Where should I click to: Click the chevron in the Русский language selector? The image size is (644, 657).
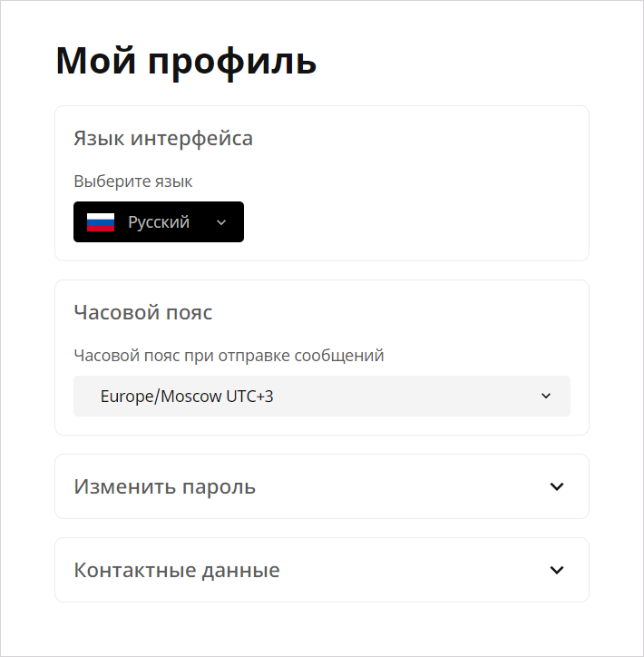[221, 222]
